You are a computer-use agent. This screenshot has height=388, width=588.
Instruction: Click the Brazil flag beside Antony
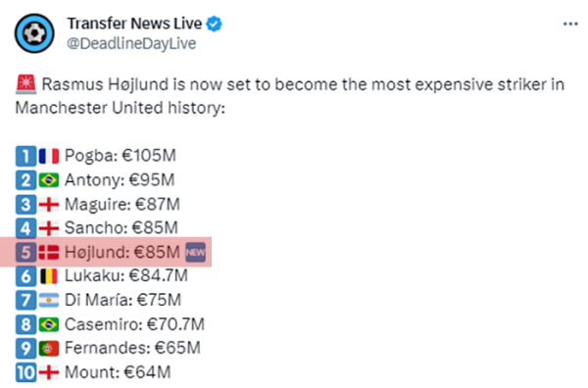coord(49,180)
